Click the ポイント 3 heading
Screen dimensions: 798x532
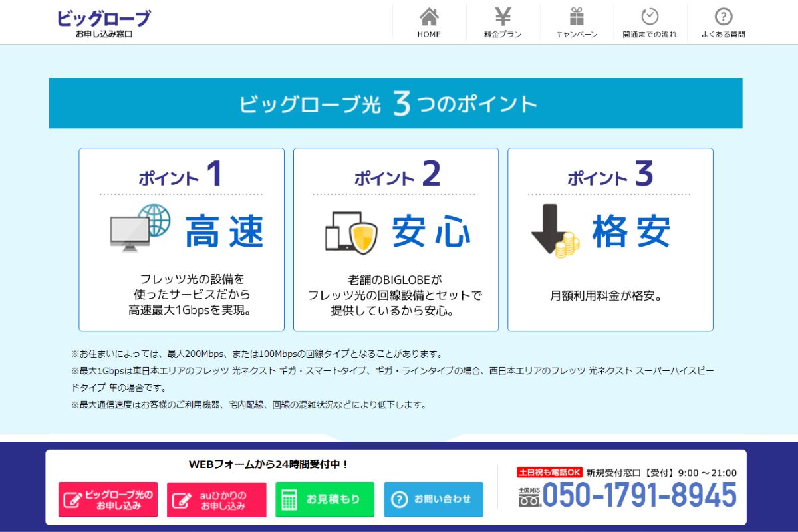click(x=610, y=174)
